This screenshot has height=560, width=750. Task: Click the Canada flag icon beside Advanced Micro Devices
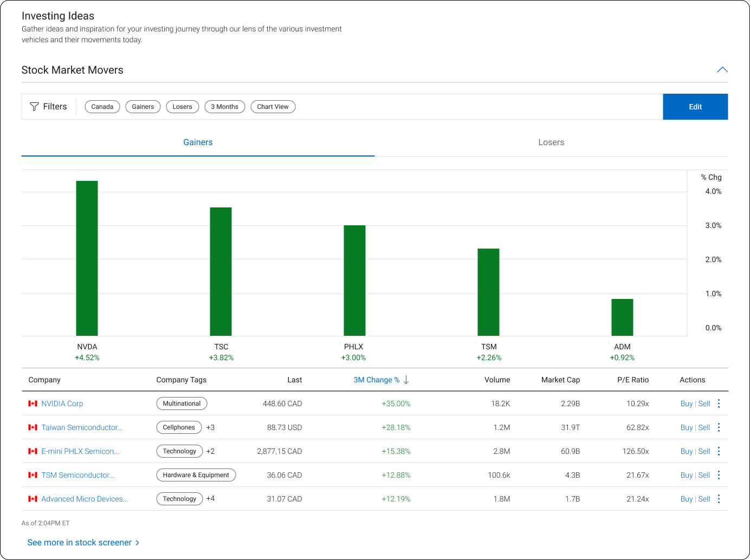click(33, 499)
